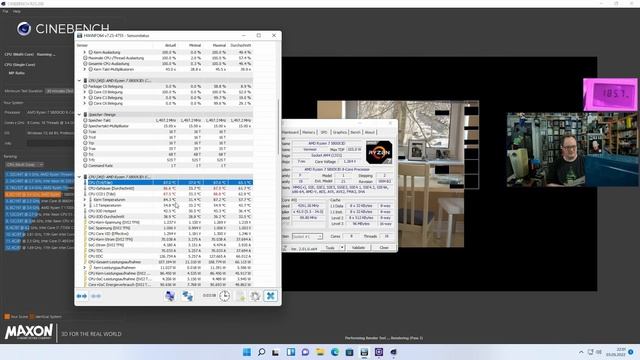This screenshot has height=360, width=640.
Task: Switch to the Mainboard tab in CPU-Z
Action: pos(291,132)
